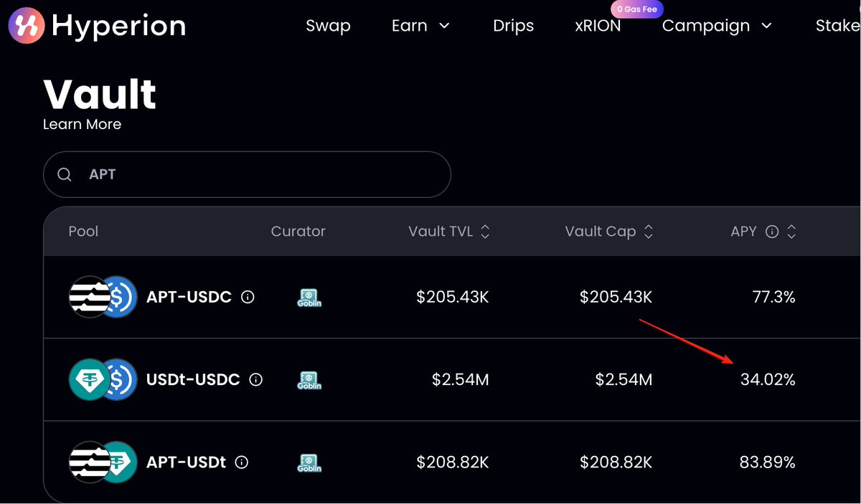The image size is (861, 504).
Task: Focus the vault search field containing APT
Action: point(247,174)
